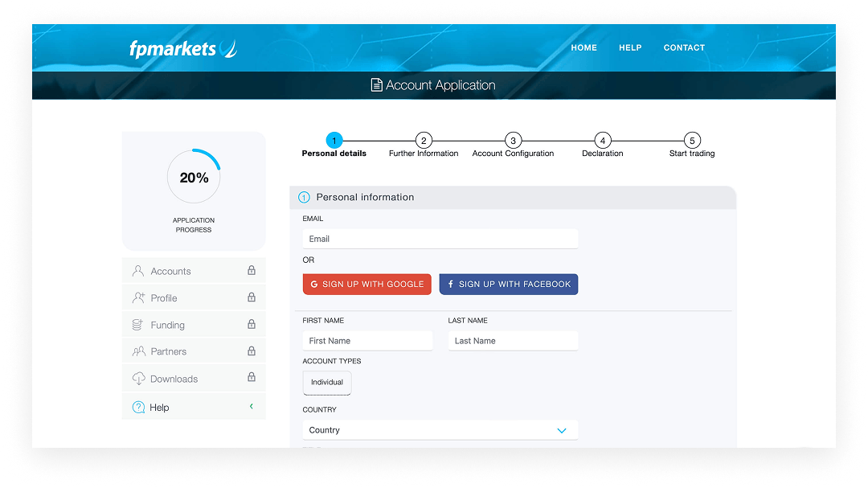This screenshot has height=488, width=868.
Task: Focus the Email input field
Action: (440, 239)
